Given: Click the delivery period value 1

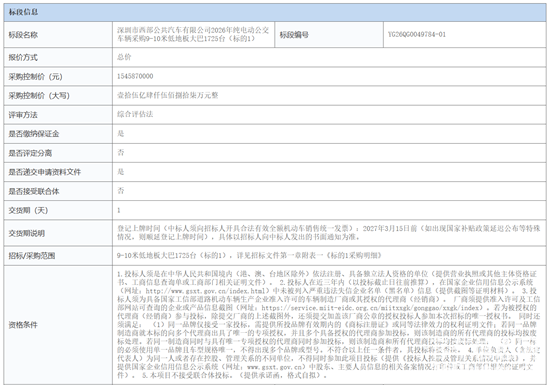Looking at the screenshot, I should coord(119,210).
